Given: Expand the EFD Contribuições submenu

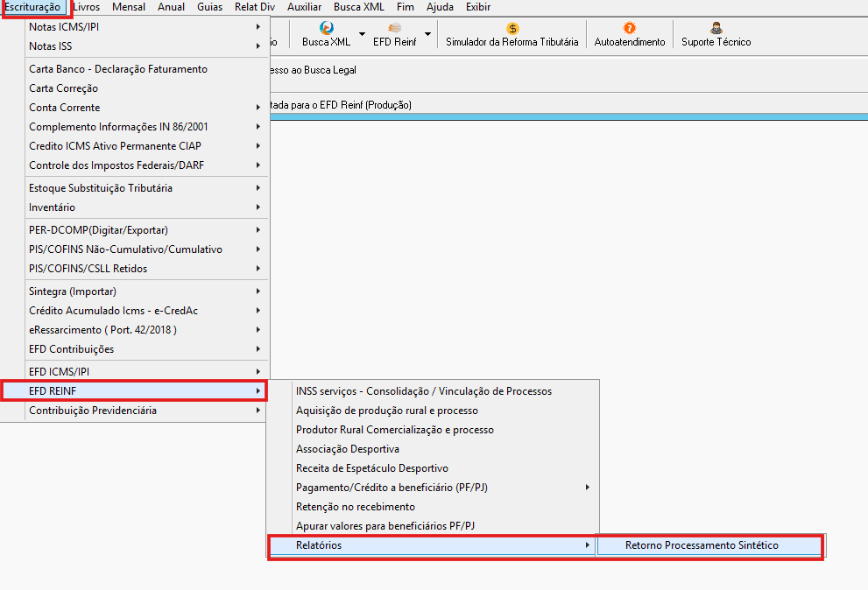Looking at the screenshot, I should coord(145,349).
